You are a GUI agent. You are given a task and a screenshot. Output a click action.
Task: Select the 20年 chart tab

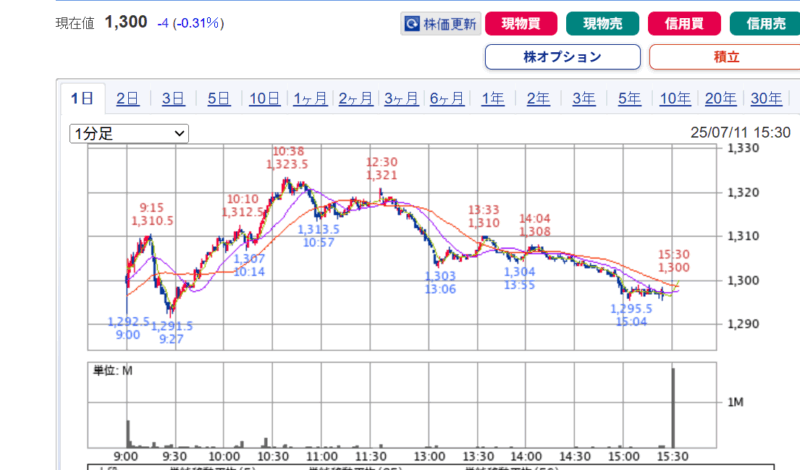click(720, 98)
